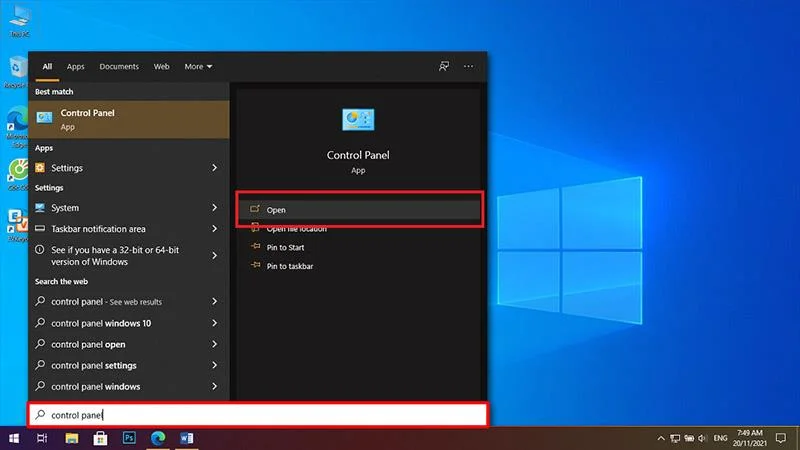Open Word from taskbar
The image size is (800, 450).
[x=186, y=438]
